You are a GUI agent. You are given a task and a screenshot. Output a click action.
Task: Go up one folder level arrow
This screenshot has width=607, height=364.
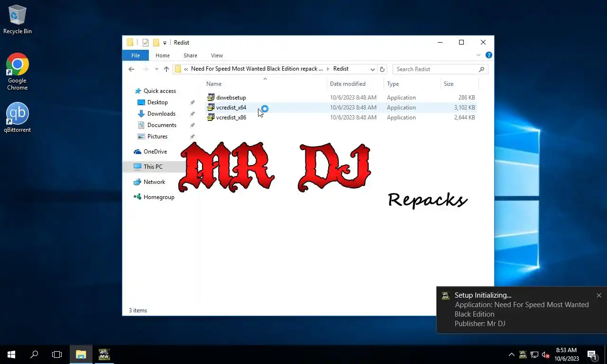166,69
